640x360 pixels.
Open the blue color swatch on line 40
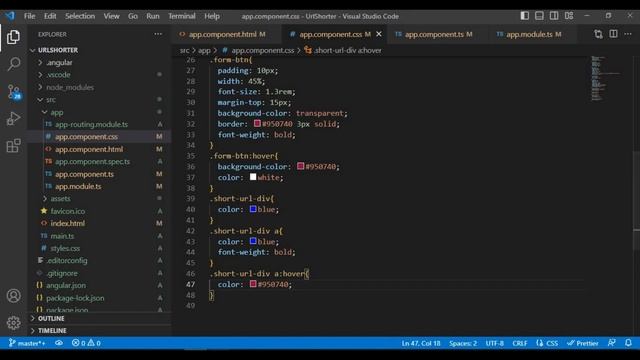pyautogui.click(x=253, y=209)
